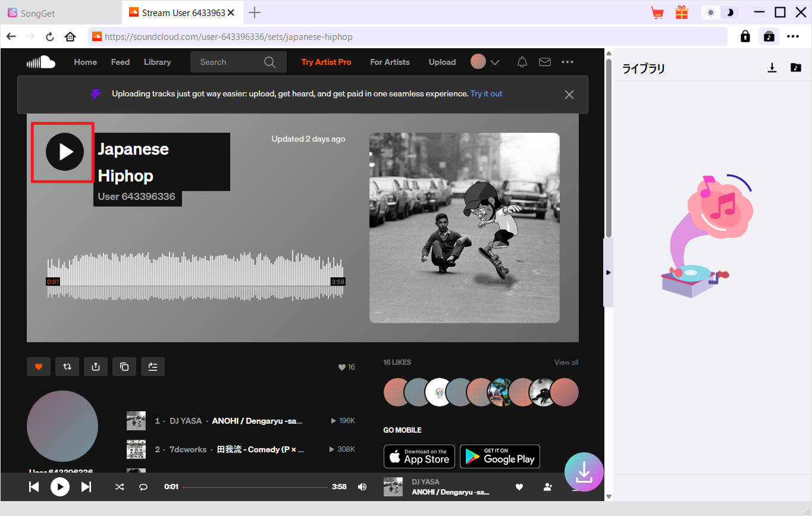Expand the profile avatar dropdown arrow
The image size is (812, 516).
coord(495,62)
